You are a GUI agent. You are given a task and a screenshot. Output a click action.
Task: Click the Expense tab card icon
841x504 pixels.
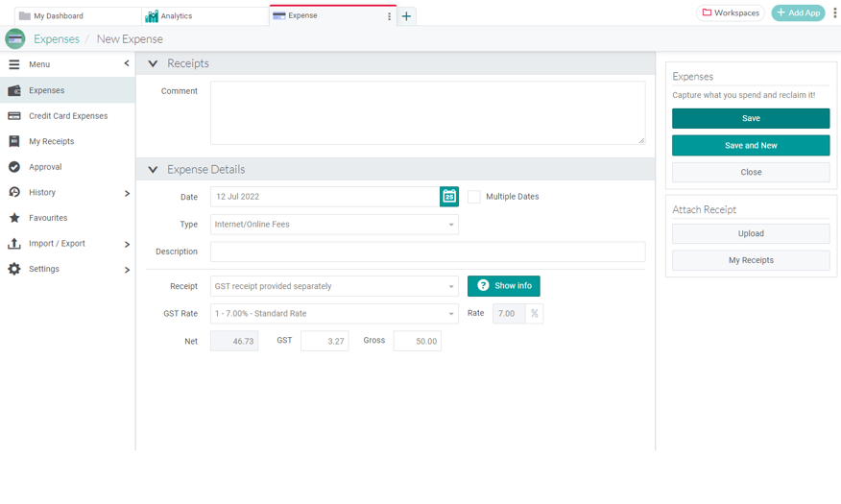click(279, 15)
